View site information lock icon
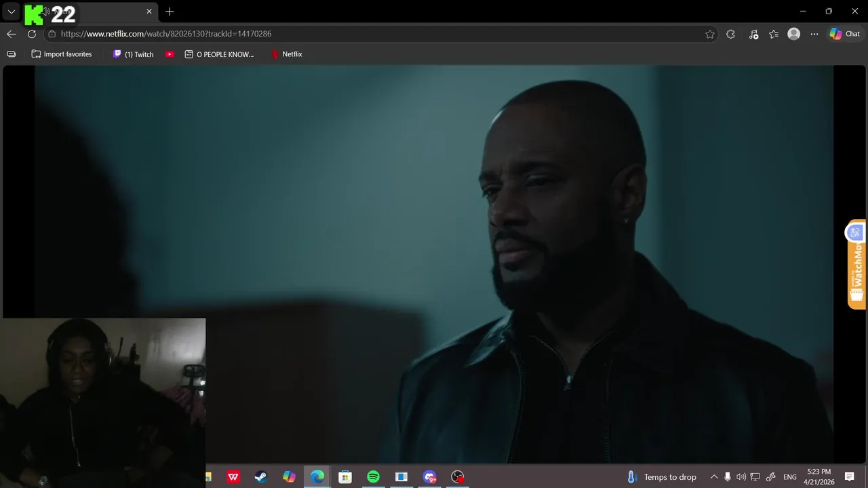The image size is (868, 488). tap(52, 34)
